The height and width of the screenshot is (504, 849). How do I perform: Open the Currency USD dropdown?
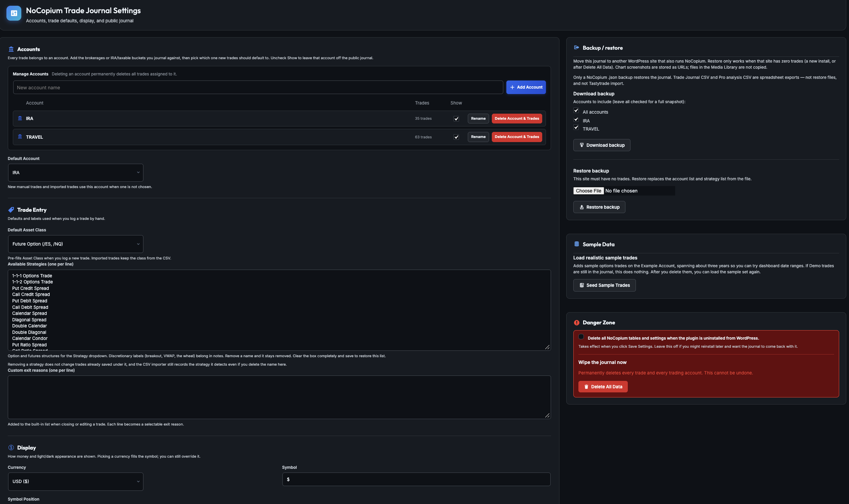pos(75,481)
